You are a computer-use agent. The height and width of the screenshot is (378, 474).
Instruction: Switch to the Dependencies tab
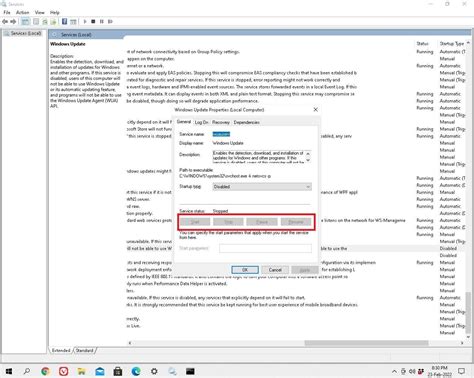pyautogui.click(x=246, y=122)
